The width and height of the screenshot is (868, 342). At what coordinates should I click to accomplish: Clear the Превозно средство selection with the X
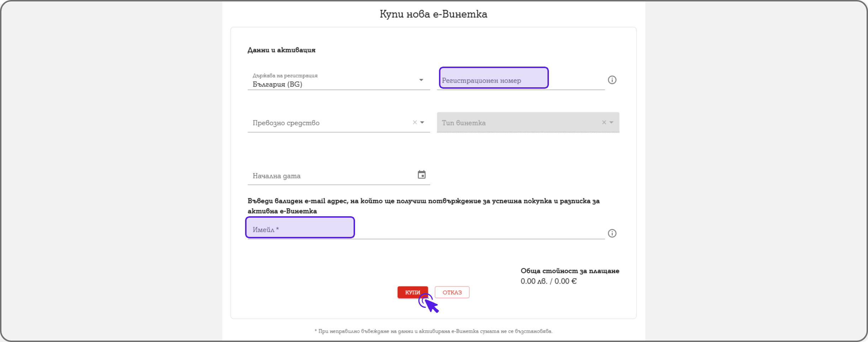tap(415, 123)
